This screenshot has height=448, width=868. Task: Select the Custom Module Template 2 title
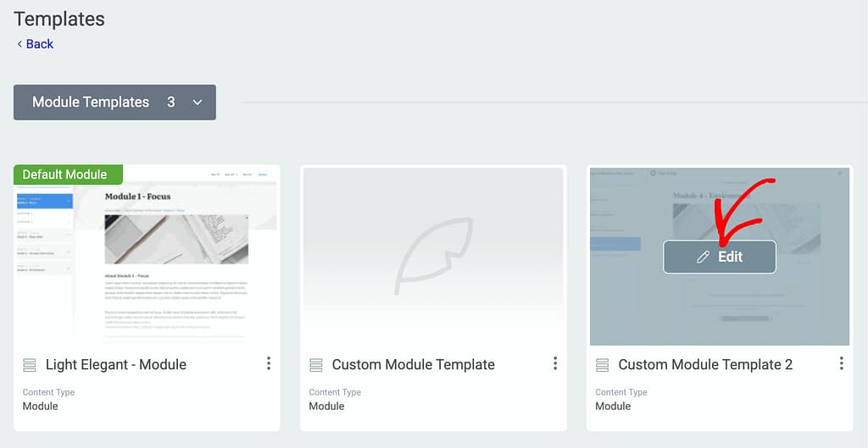coord(705,365)
